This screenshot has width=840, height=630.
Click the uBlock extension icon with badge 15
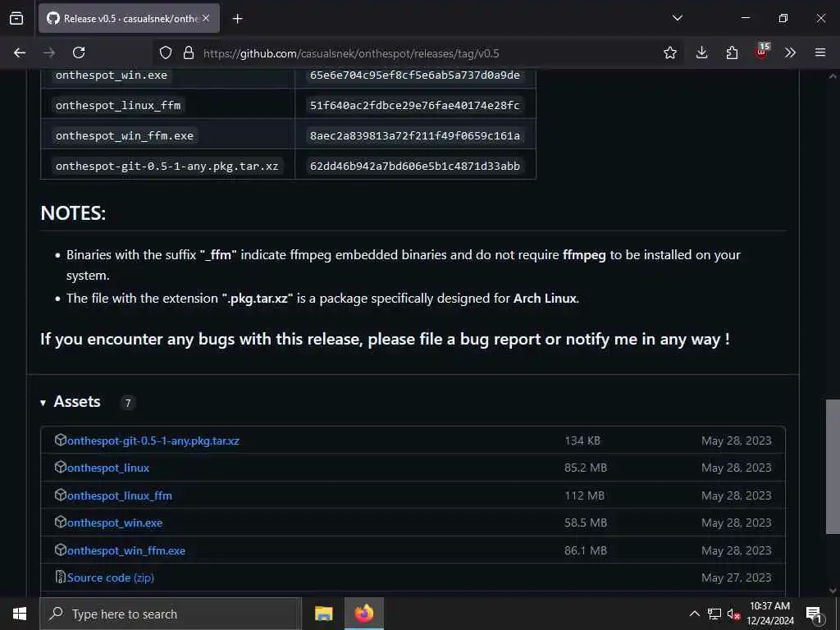click(x=762, y=52)
